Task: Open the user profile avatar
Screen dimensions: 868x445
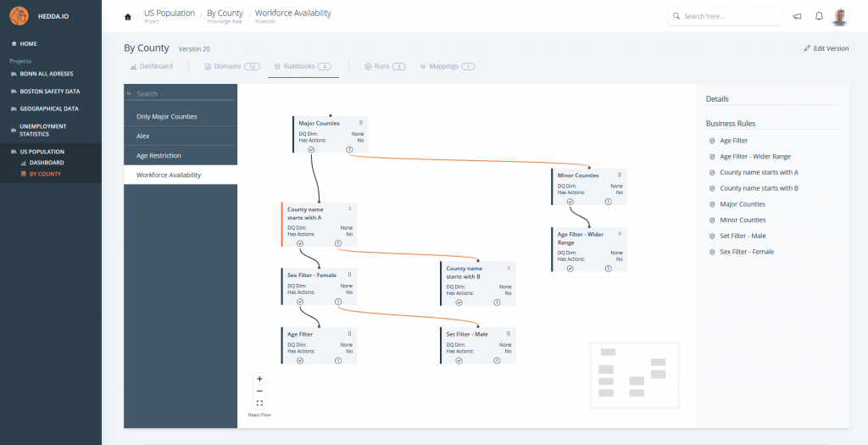Action: [840, 16]
